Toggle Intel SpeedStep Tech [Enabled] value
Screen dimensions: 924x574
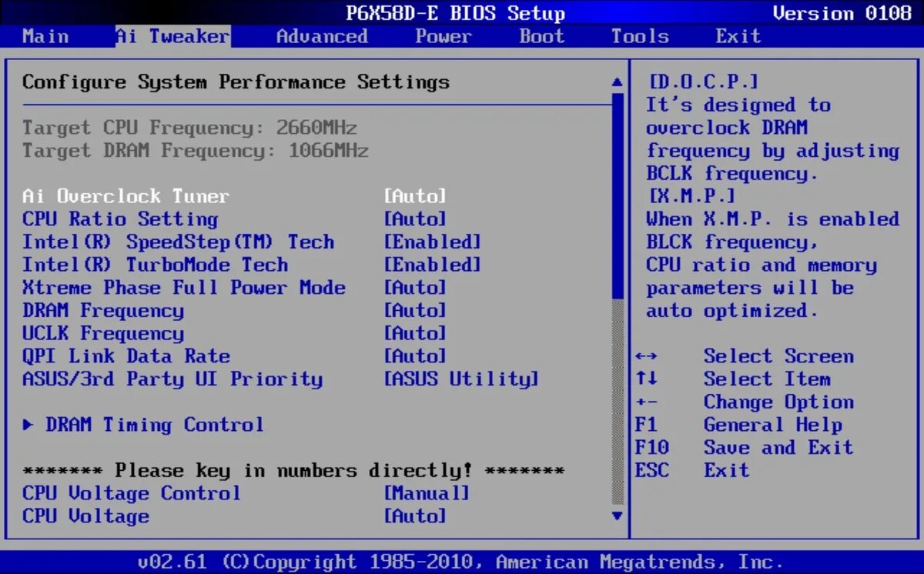[x=433, y=242]
